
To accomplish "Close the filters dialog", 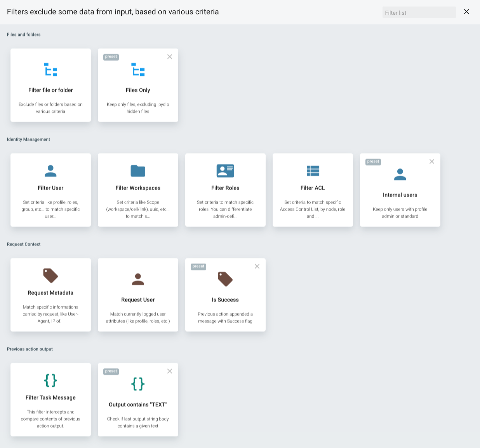I will pos(466,12).
